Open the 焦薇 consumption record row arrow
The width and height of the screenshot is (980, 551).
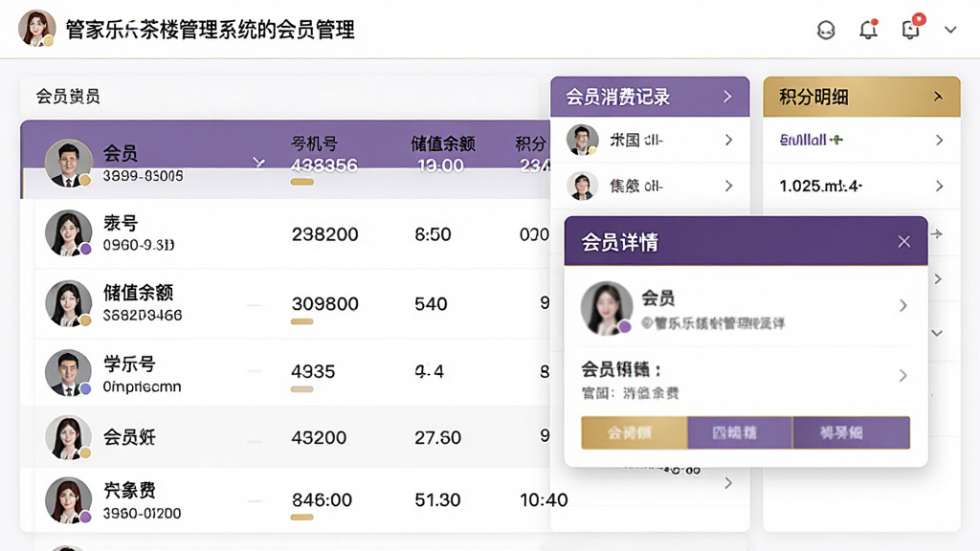728,186
